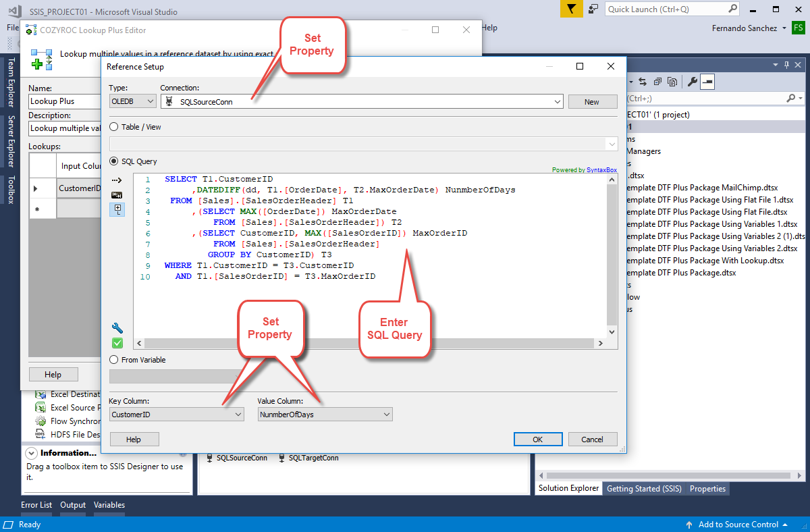
Task: Click the blue wrench icon beside SQL editor
Action: [117, 328]
